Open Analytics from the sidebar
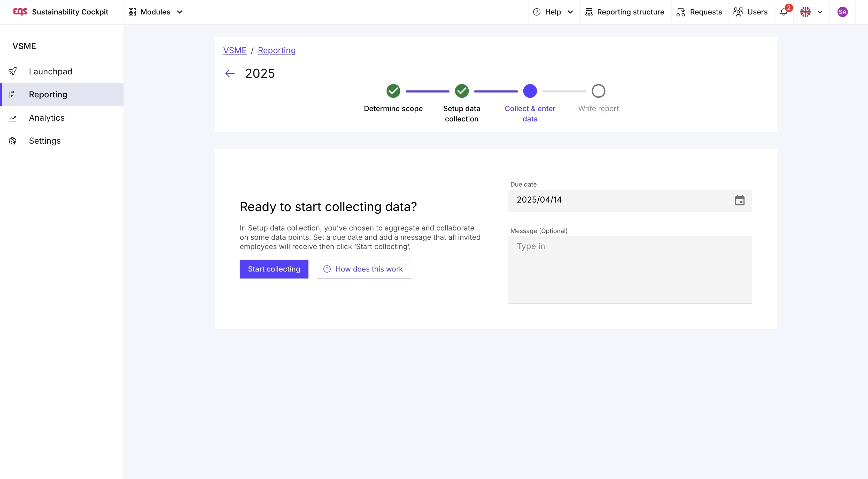868x479 pixels. pos(47,118)
